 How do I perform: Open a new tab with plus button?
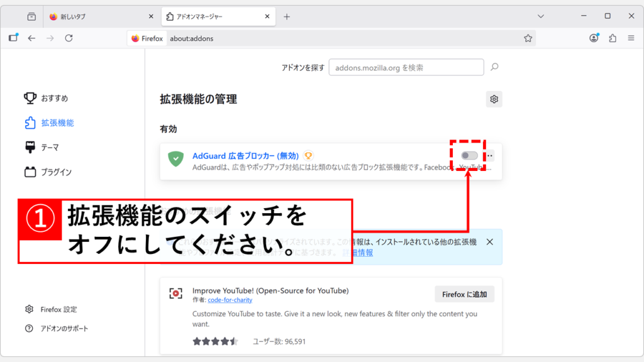[287, 17]
